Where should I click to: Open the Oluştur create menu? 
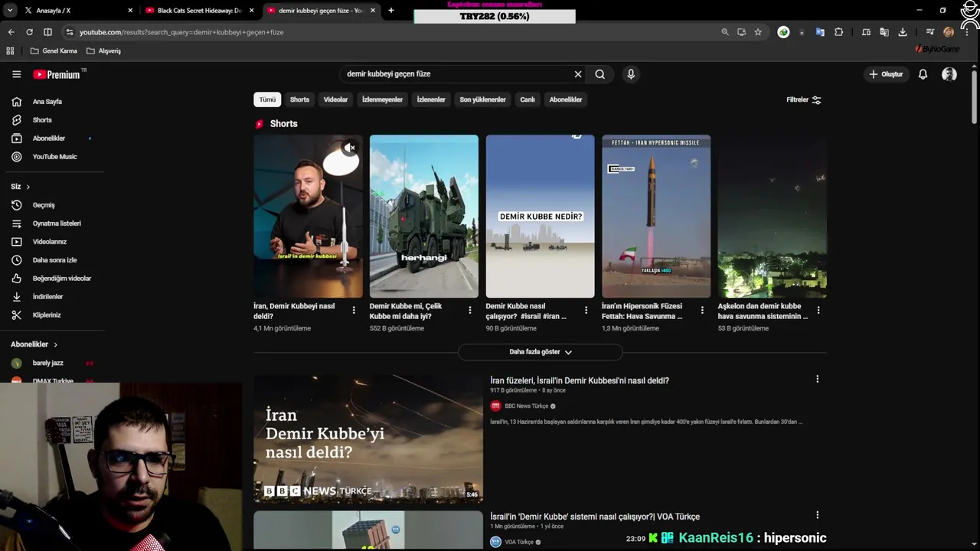coord(886,74)
